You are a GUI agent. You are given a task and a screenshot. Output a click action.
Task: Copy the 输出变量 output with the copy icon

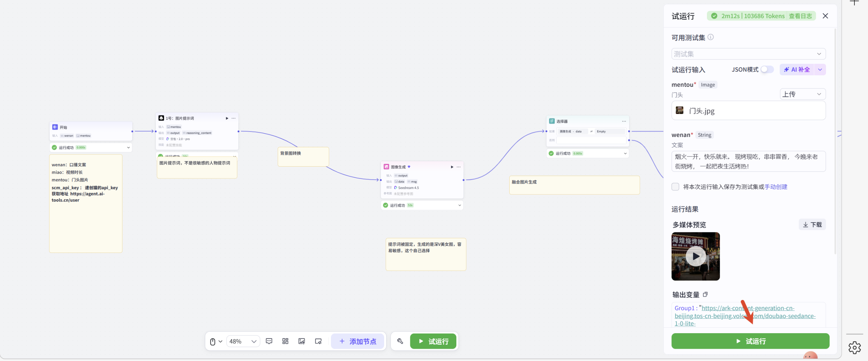705,294
